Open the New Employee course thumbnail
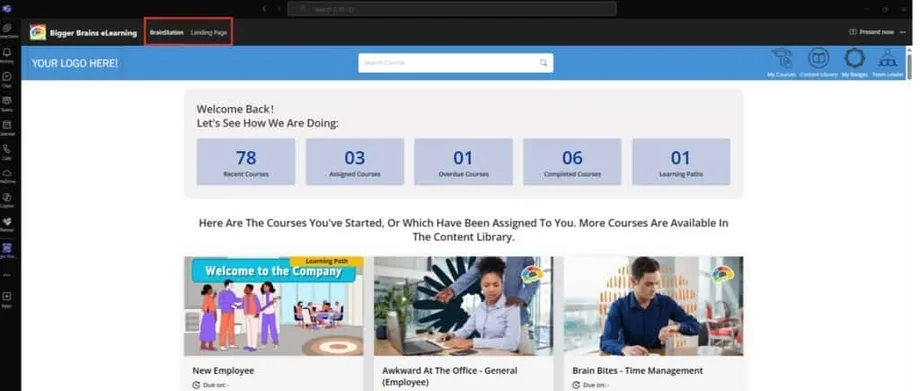The image size is (920, 391). point(273,306)
